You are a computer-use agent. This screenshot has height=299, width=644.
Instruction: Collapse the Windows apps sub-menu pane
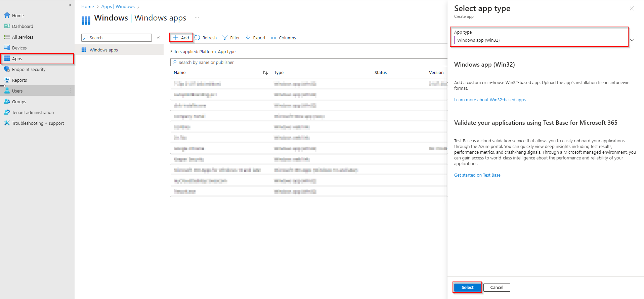point(158,38)
